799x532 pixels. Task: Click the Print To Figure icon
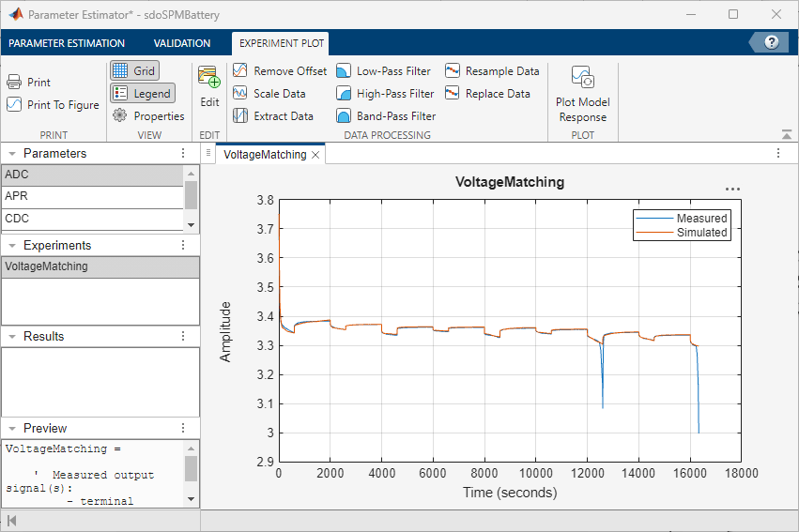[x=14, y=104]
